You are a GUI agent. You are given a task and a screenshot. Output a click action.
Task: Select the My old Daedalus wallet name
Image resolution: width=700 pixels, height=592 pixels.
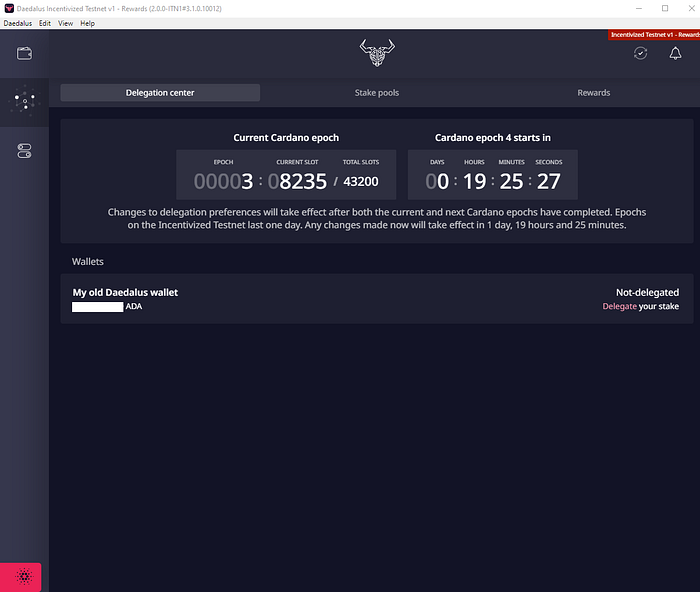pos(125,292)
